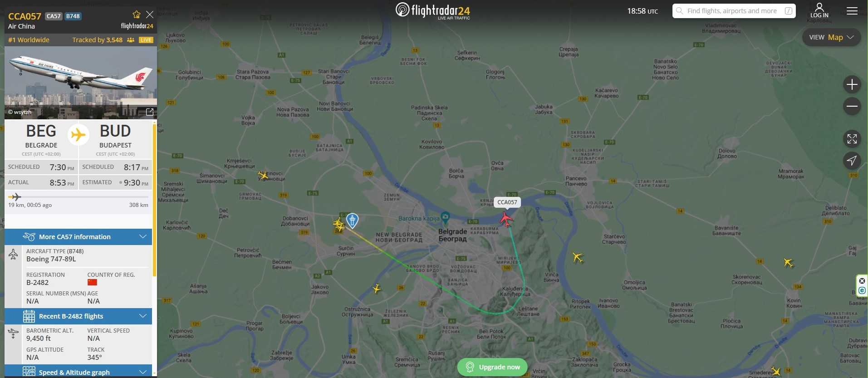Close the CCA057 flight details panel
The image size is (868, 378).
[150, 15]
